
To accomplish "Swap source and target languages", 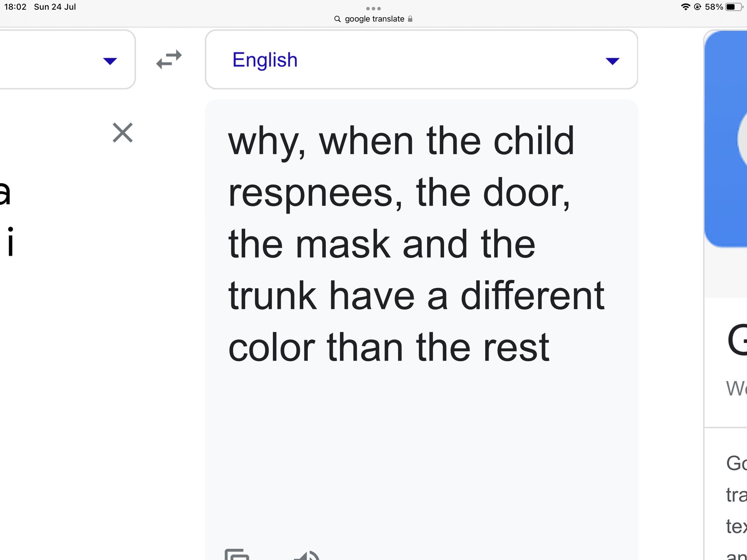I will pyautogui.click(x=169, y=59).
